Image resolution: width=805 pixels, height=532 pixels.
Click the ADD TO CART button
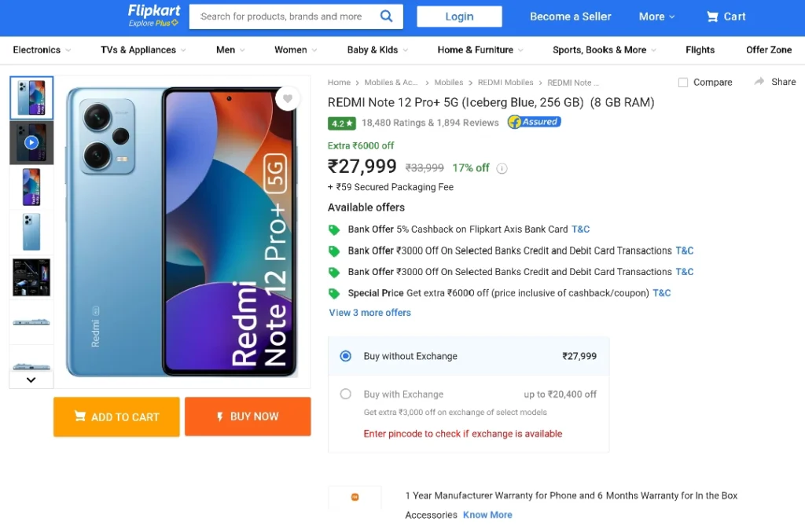pyautogui.click(x=116, y=416)
